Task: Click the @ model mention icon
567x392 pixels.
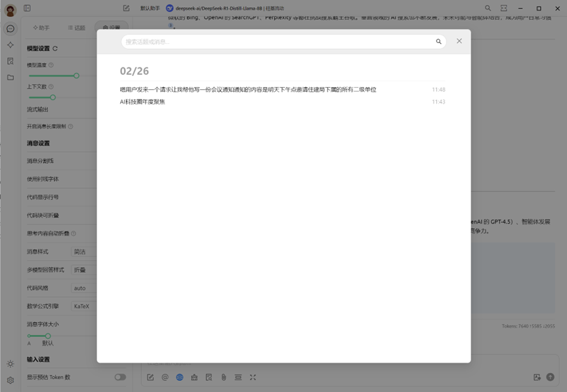Action: click(165, 377)
